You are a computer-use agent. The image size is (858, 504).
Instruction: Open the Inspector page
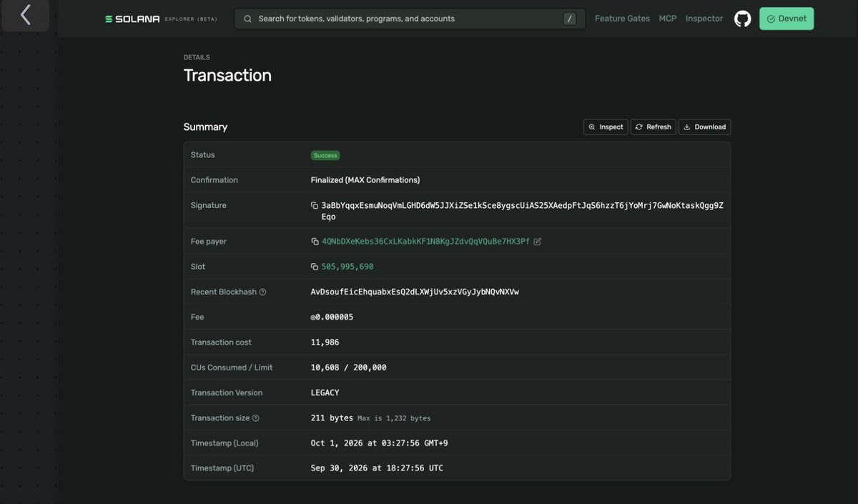click(704, 19)
